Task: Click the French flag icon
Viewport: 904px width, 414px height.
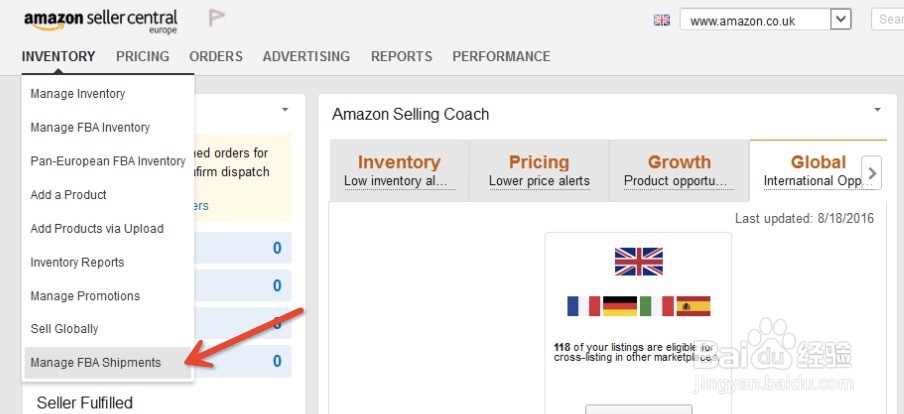Action: point(583,306)
